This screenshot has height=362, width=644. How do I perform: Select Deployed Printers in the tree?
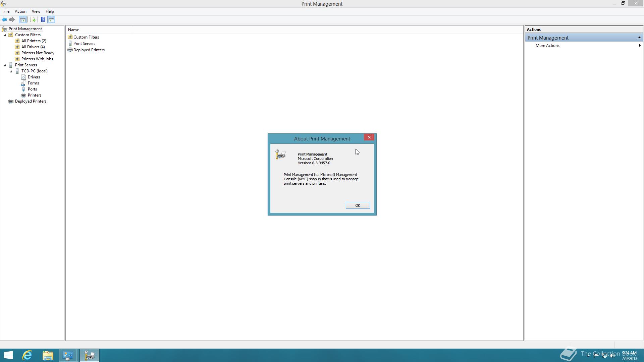click(31, 101)
